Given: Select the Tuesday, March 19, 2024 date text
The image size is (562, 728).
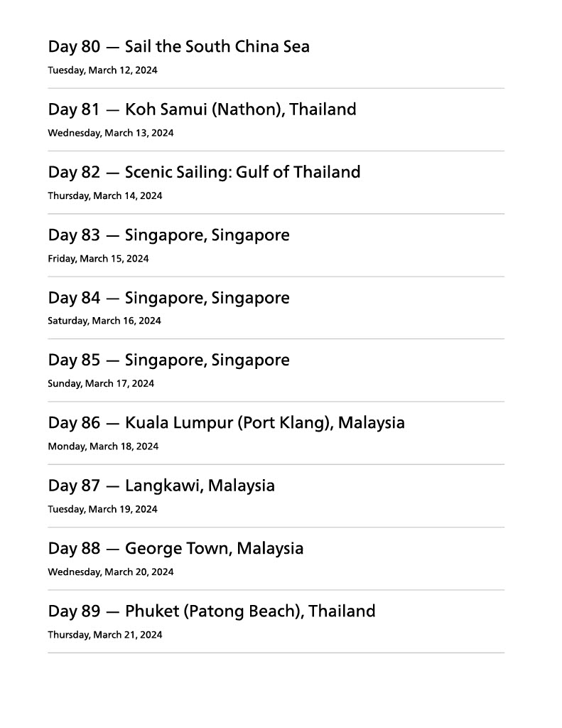Looking at the screenshot, I should click(102, 509).
